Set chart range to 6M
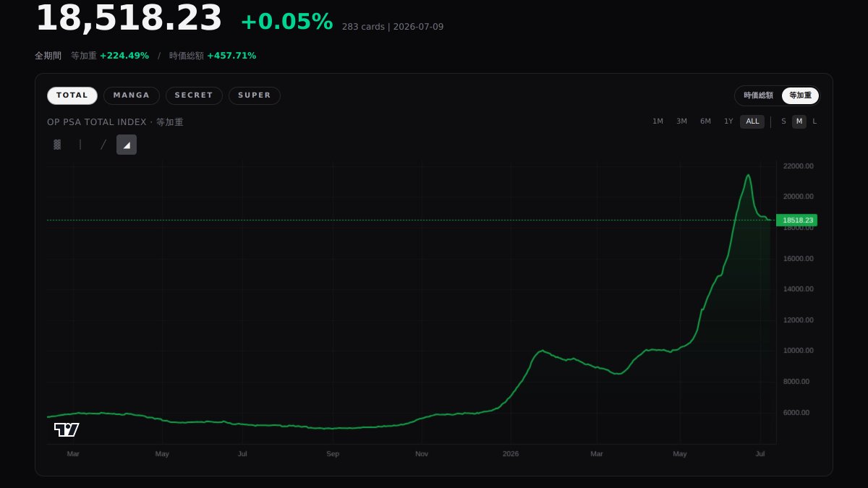 click(705, 121)
